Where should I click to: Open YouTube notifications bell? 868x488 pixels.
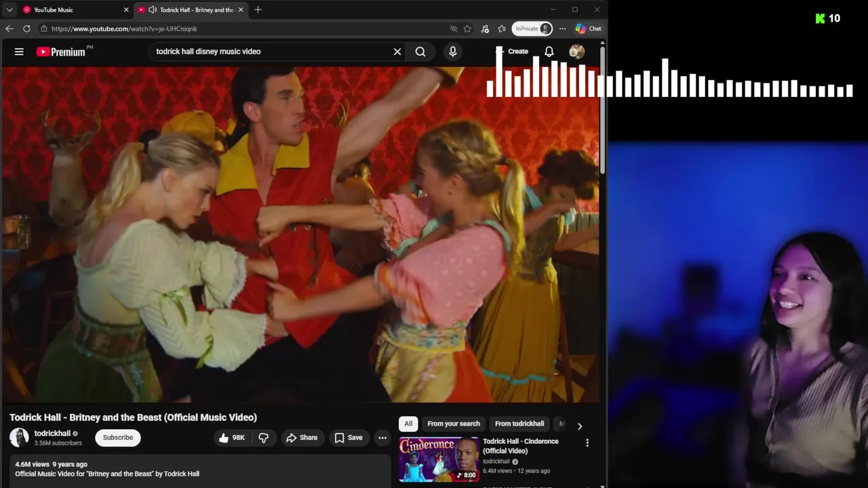pyautogui.click(x=549, y=52)
